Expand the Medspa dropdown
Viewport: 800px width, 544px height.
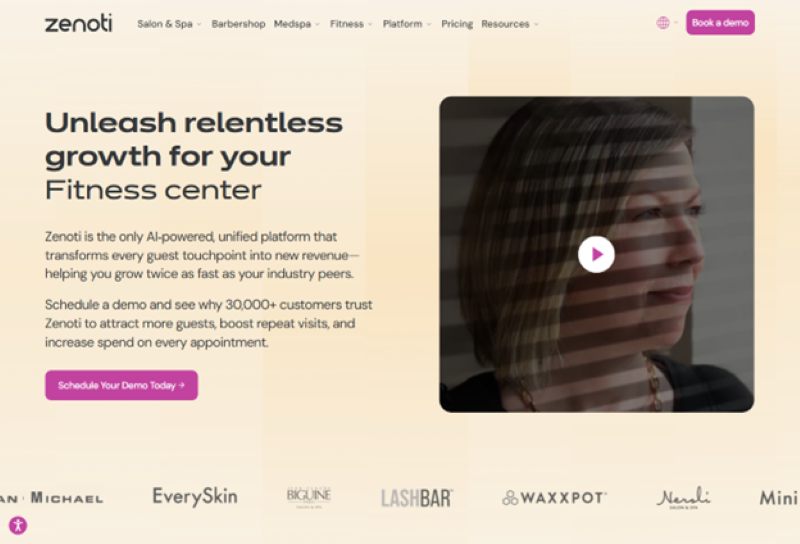[x=297, y=24]
